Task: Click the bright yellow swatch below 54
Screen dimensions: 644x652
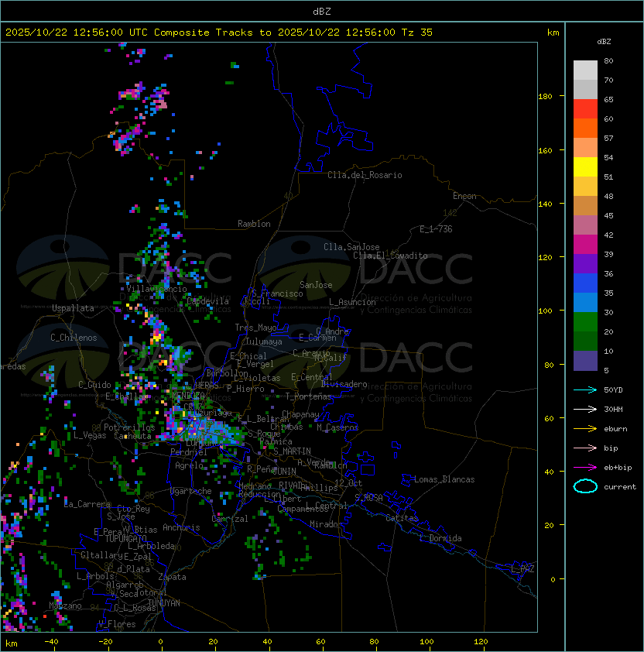Action: 585,167
